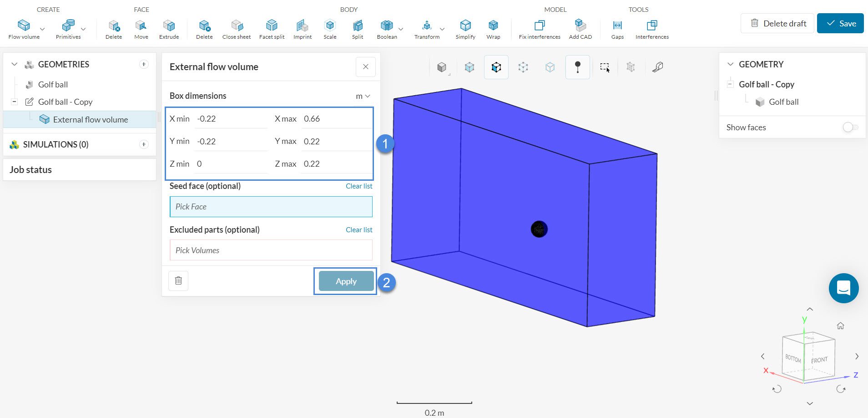The image size is (868, 418).
Task: Open Fix interferences tool
Action: pyautogui.click(x=540, y=29)
